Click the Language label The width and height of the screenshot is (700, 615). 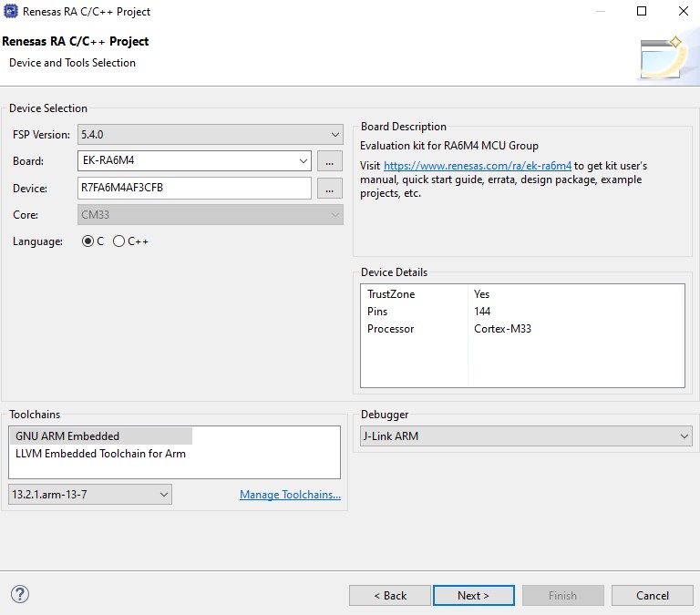click(37, 241)
